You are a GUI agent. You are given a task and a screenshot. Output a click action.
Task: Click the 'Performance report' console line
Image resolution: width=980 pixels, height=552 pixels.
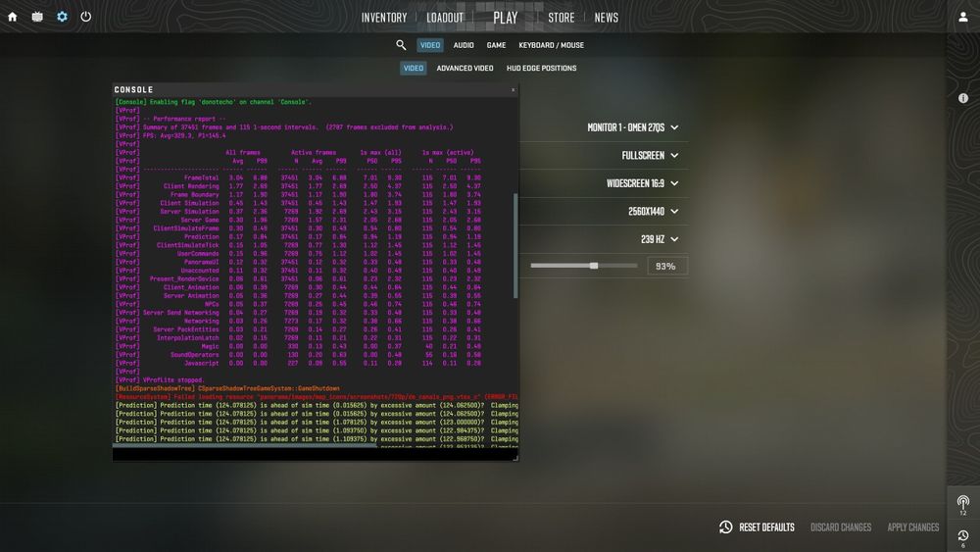[x=171, y=119]
